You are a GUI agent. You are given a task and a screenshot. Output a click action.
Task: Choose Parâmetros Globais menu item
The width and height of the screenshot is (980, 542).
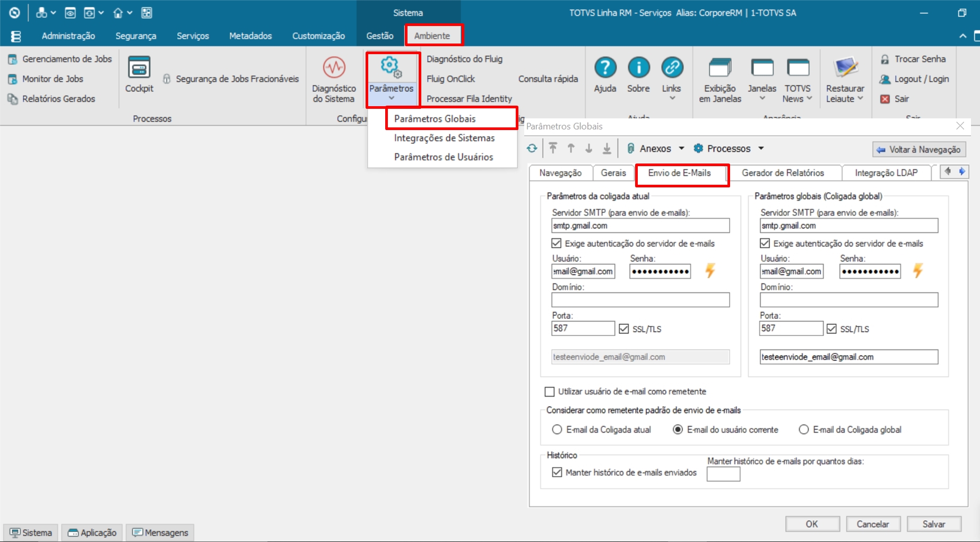435,118
